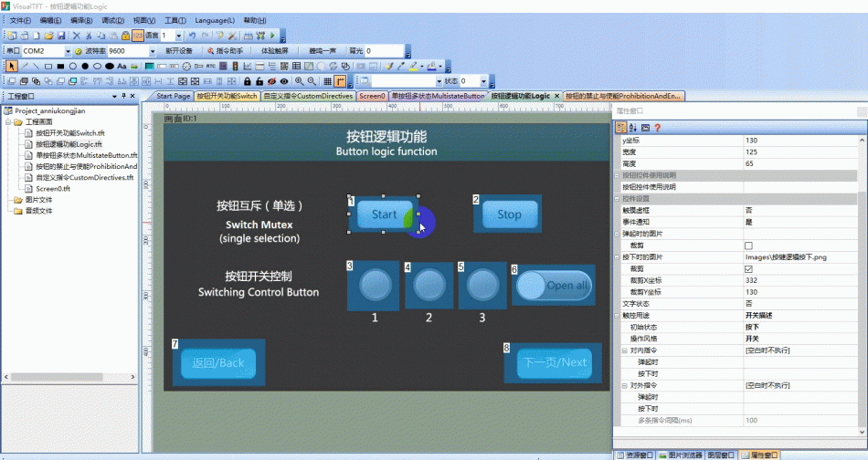
Task: Click the green run play icon
Action: (272, 36)
